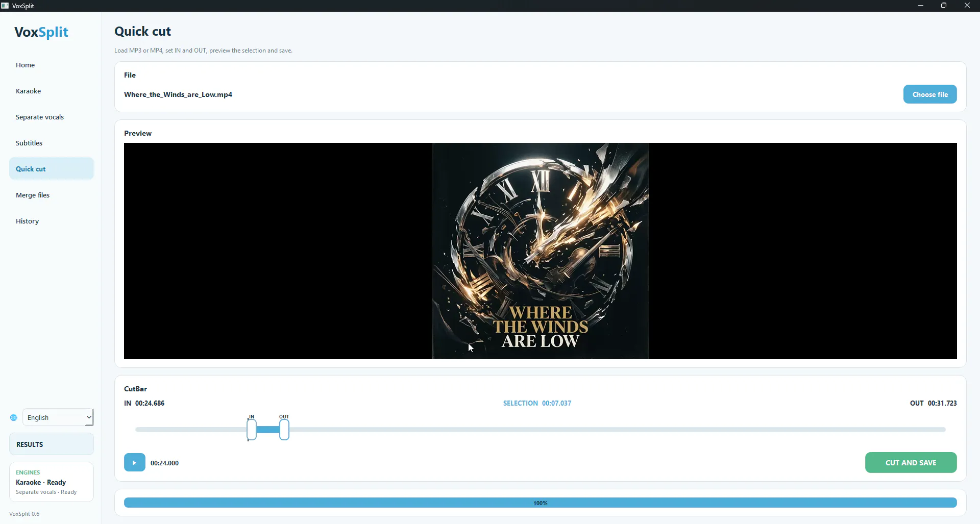Click the play preview button
Screen dimensions: 980x524
coord(134,463)
